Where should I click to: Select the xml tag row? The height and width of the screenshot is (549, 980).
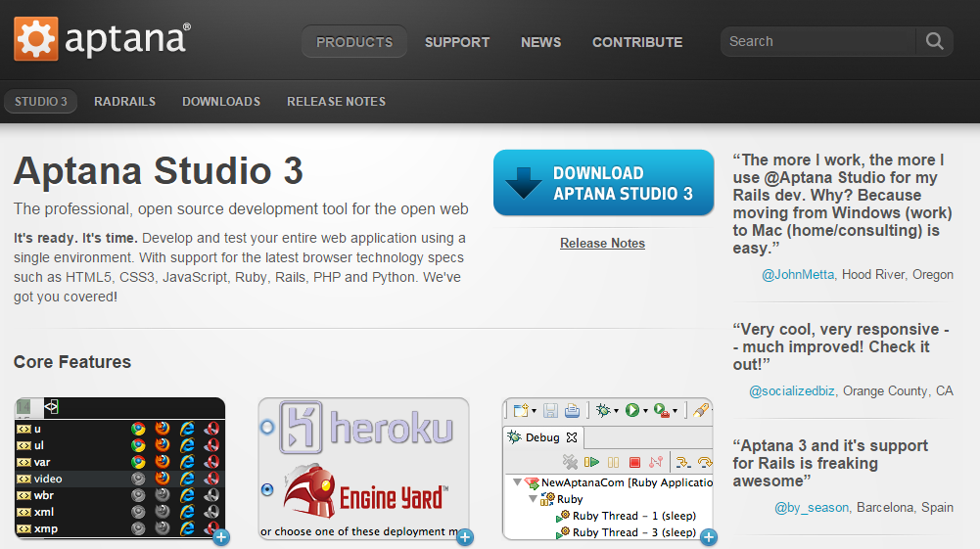click(x=119, y=512)
